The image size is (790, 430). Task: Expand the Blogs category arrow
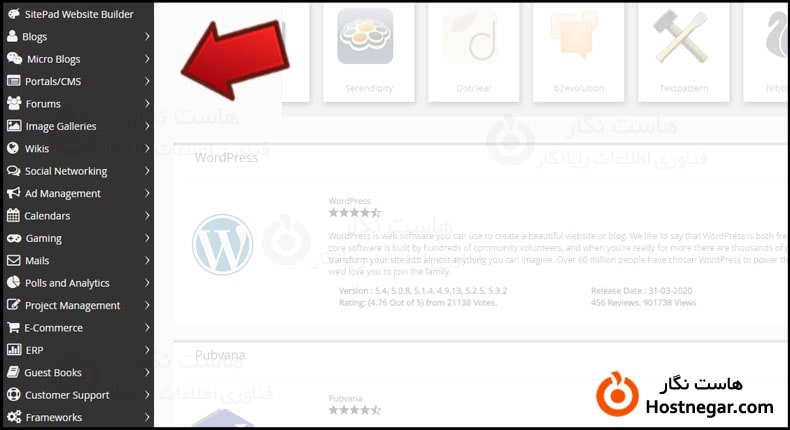point(147,36)
